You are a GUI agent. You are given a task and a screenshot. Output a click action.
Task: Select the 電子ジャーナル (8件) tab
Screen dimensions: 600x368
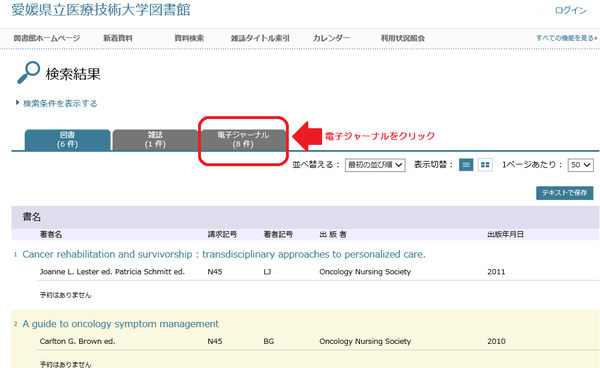(243, 140)
